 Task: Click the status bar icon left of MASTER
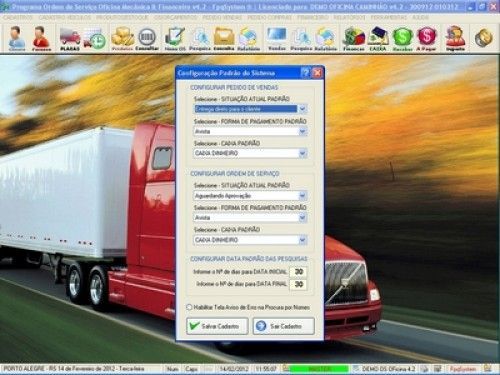tap(286, 369)
